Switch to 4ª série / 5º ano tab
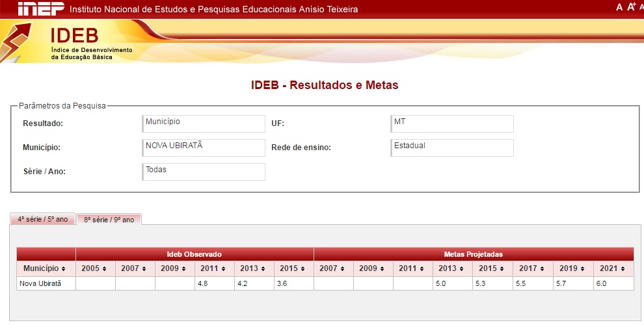 coord(43,219)
